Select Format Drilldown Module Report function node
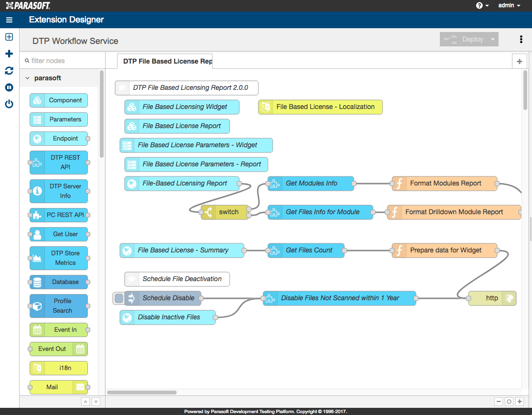The height and width of the screenshot is (415, 532). [x=454, y=212]
